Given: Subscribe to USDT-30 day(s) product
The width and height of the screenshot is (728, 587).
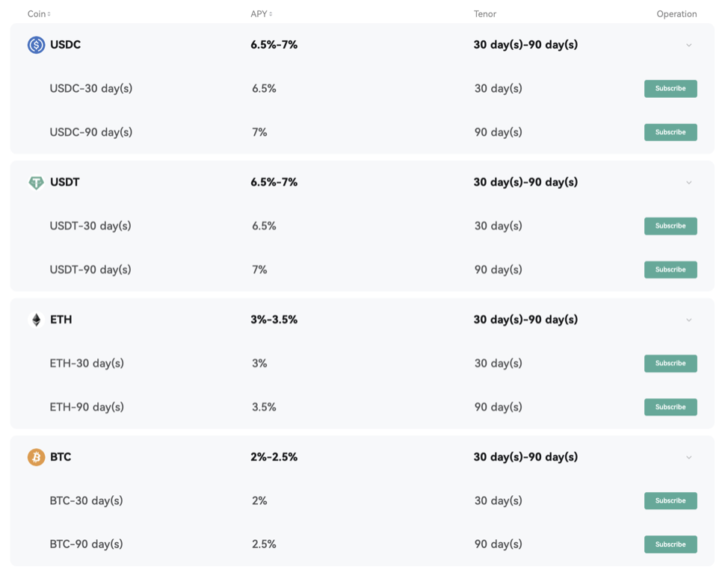Looking at the screenshot, I should 670,226.
